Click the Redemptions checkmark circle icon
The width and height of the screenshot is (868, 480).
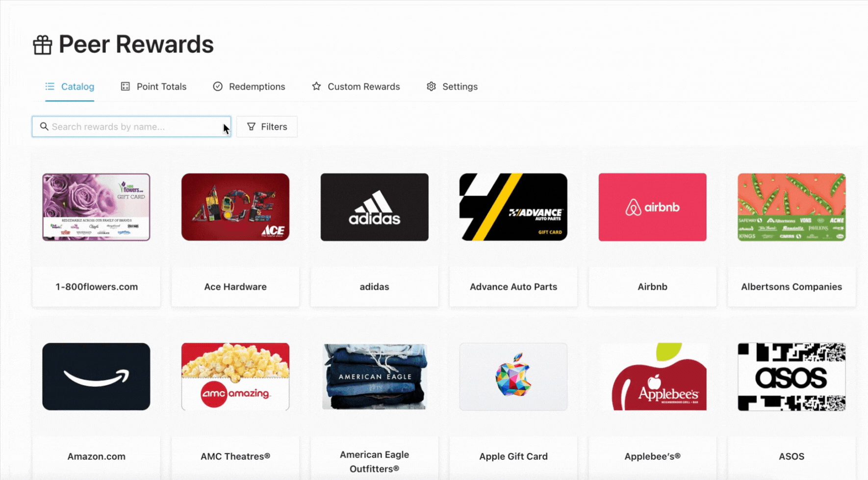(x=218, y=86)
